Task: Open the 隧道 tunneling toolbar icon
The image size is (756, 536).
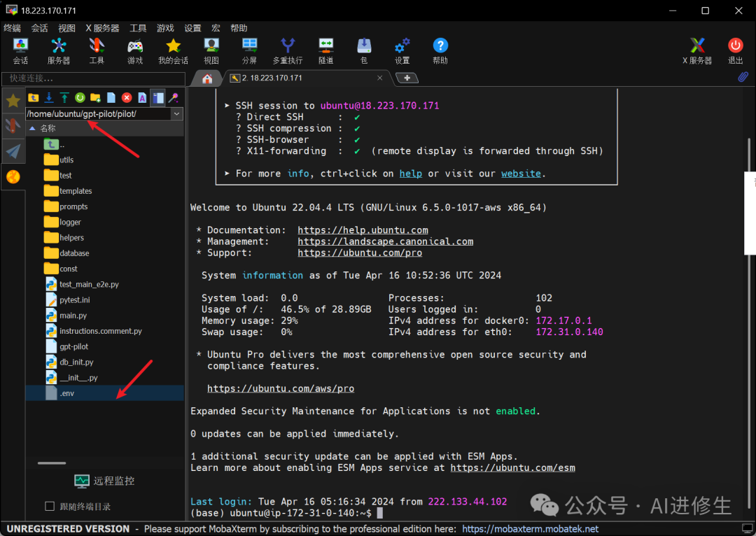Action: [326, 50]
